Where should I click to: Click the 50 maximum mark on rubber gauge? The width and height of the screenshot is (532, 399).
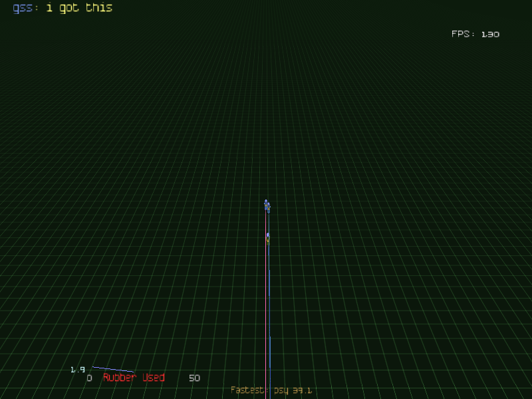(194, 378)
